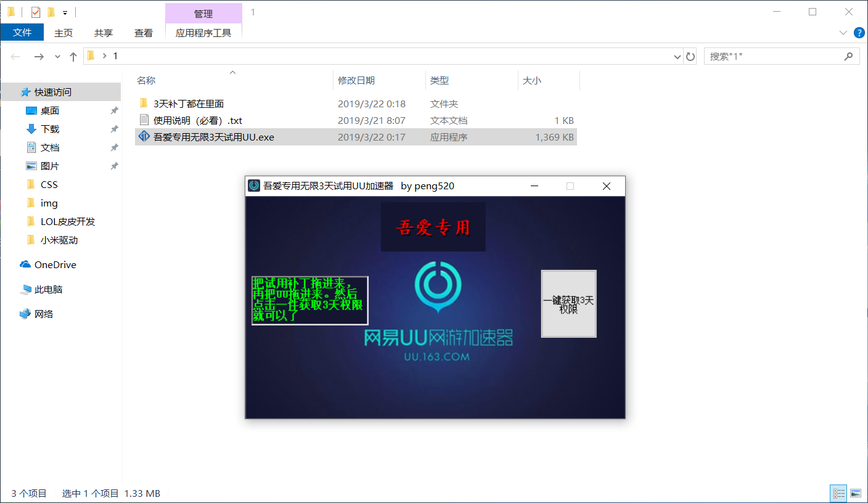The height and width of the screenshot is (503, 868).
Task: Refresh the current folder
Action: (x=690, y=57)
